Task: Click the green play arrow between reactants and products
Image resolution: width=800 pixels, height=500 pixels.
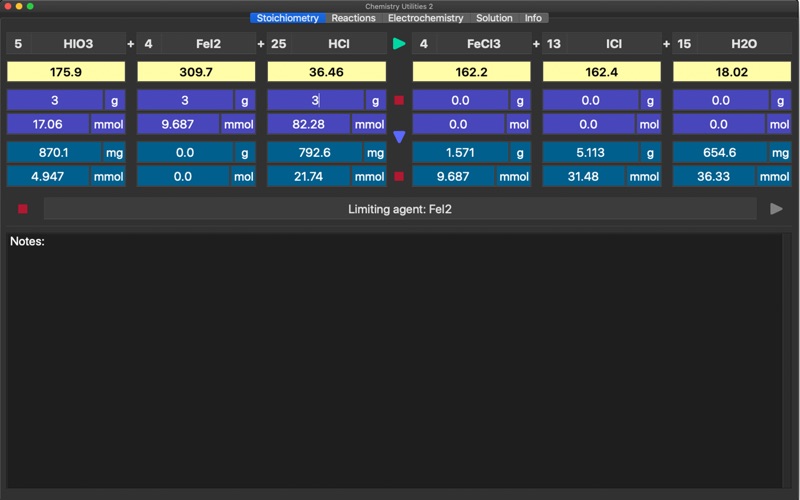Action: pos(399,44)
